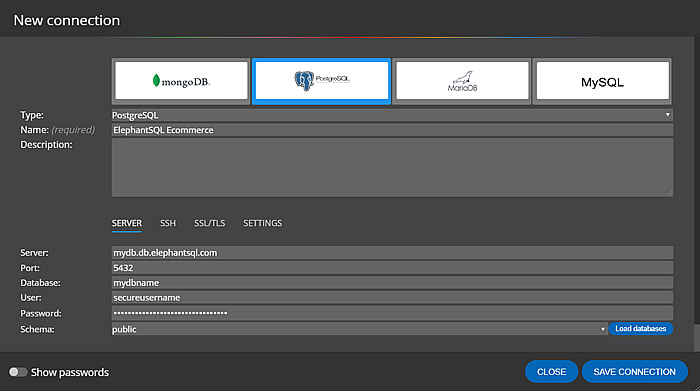Screen dimensions: 700x391
Task: Click the CLOSE button
Action: pyautogui.click(x=551, y=371)
